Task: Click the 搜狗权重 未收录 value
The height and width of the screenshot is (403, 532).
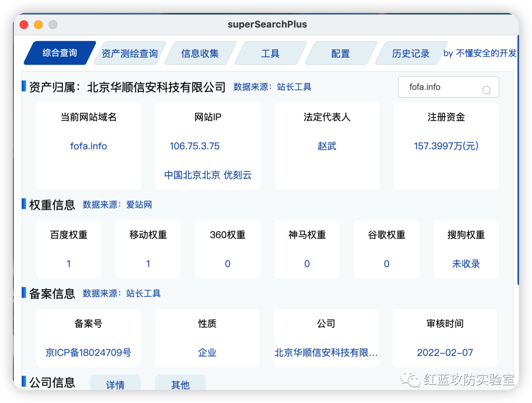Action: coord(466,264)
